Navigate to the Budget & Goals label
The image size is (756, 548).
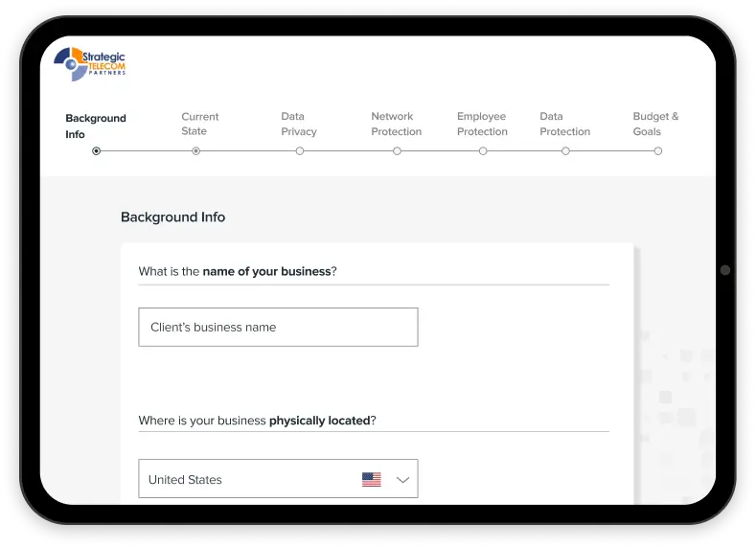coord(655,124)
